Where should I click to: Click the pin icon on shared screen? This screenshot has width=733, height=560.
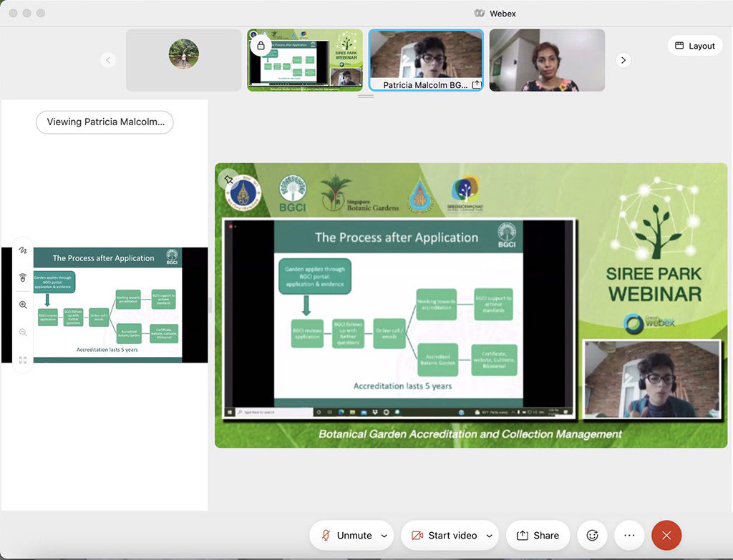tap(228, 179)
